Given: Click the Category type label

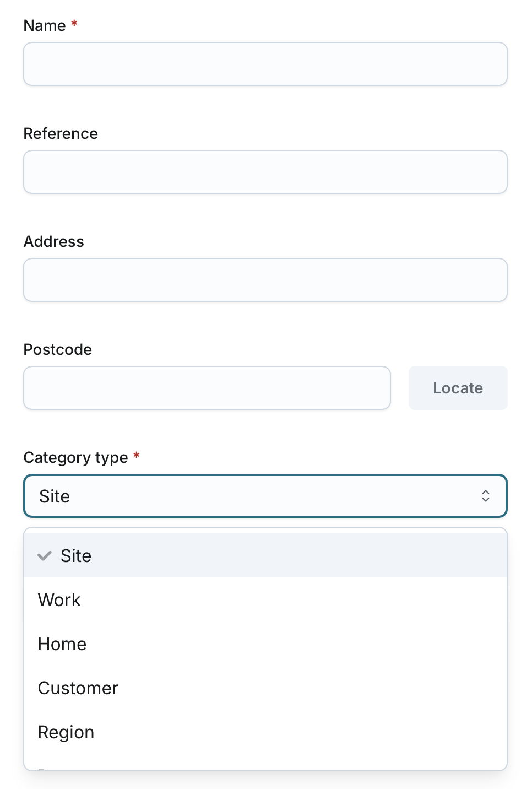Looking at the screenshot, I should 75,457.
